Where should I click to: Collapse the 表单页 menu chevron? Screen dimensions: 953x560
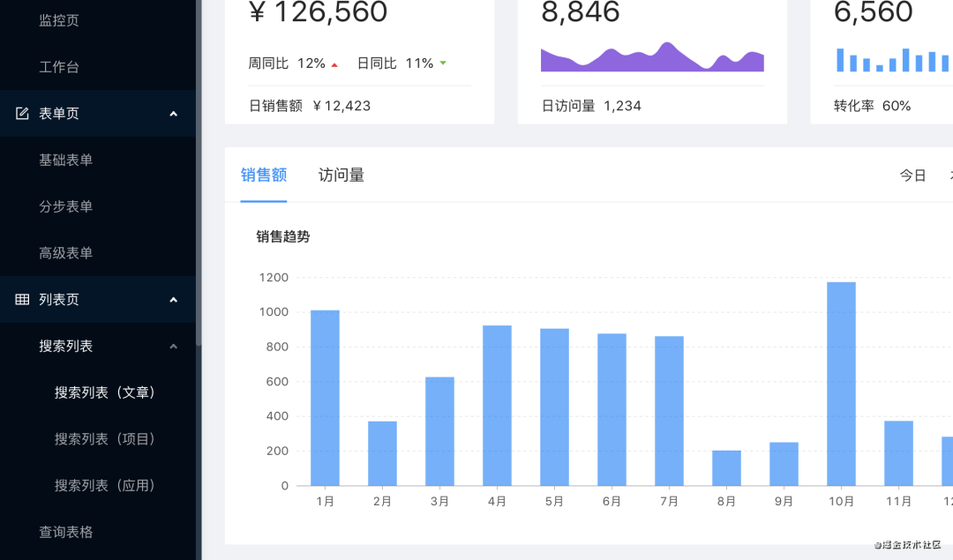click(x=173, y=114)
